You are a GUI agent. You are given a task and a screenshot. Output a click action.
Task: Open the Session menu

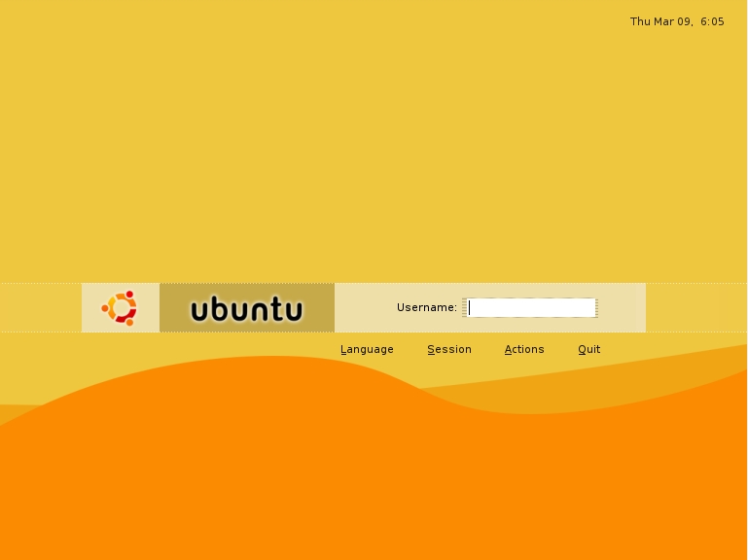click(x=449, y=350)
